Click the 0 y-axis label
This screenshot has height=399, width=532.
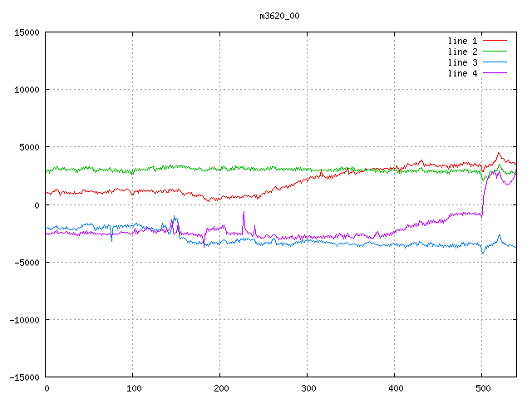point(37,205)
